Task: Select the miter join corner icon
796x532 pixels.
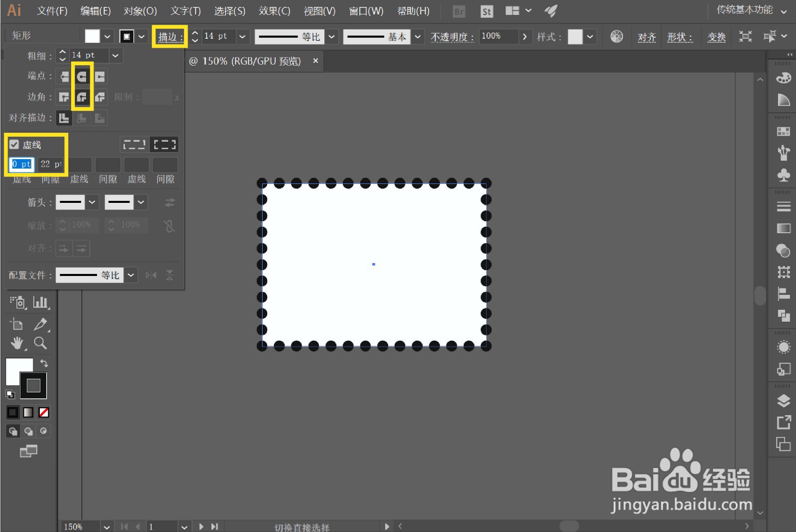Action: pos(64,97)
